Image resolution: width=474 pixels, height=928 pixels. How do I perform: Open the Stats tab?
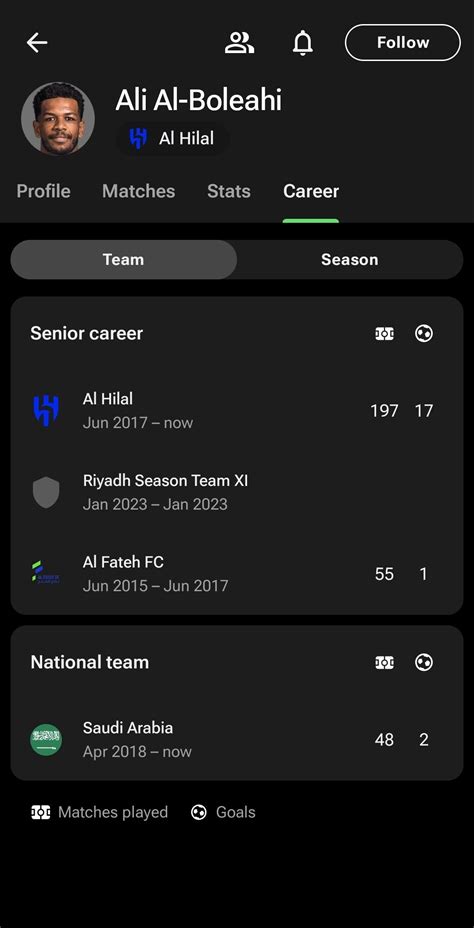[228, 191]
